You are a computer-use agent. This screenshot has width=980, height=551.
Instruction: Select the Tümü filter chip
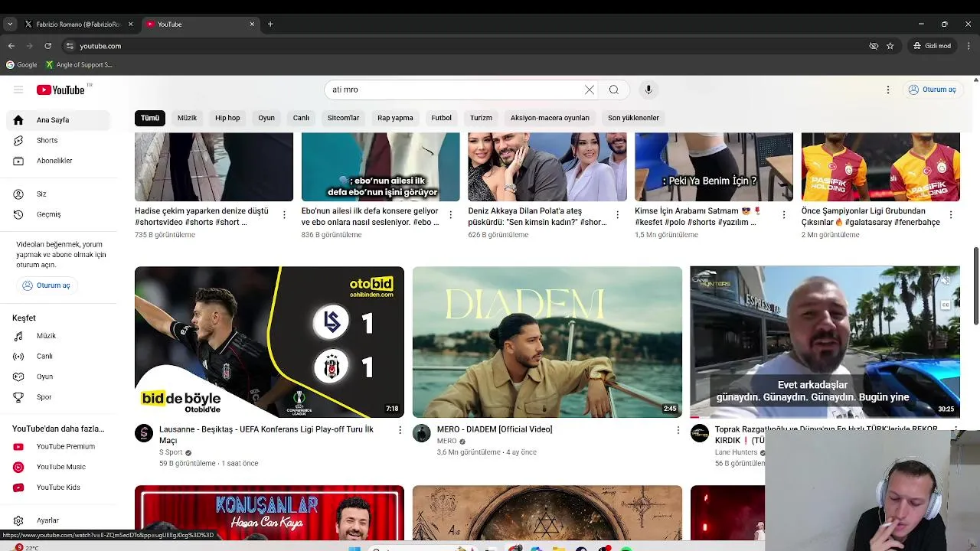click(150, 118)
